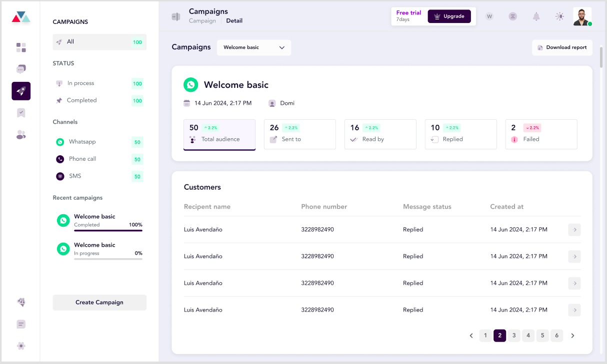Open the bookmark checklist sidebar icon

[21, 113]
